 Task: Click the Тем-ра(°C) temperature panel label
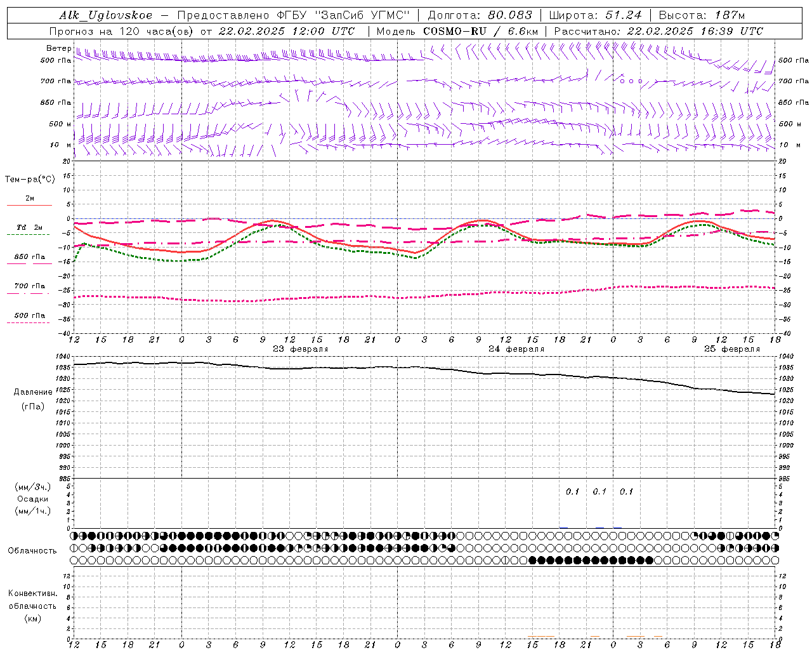(30, 180)
